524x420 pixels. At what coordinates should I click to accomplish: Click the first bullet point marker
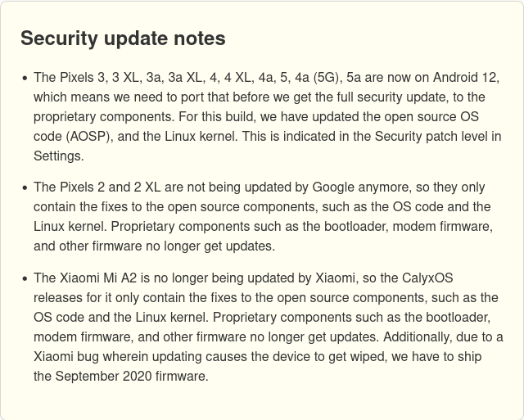pos(25,79)
